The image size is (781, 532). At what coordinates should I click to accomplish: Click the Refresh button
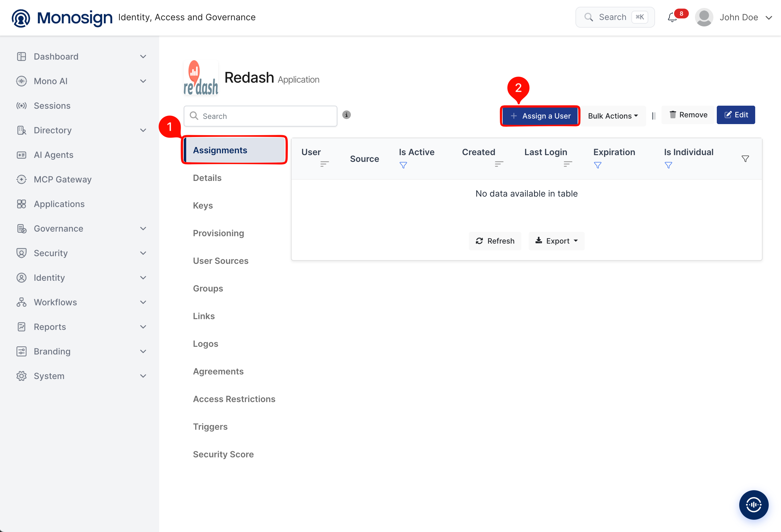[x=495, y=241]
